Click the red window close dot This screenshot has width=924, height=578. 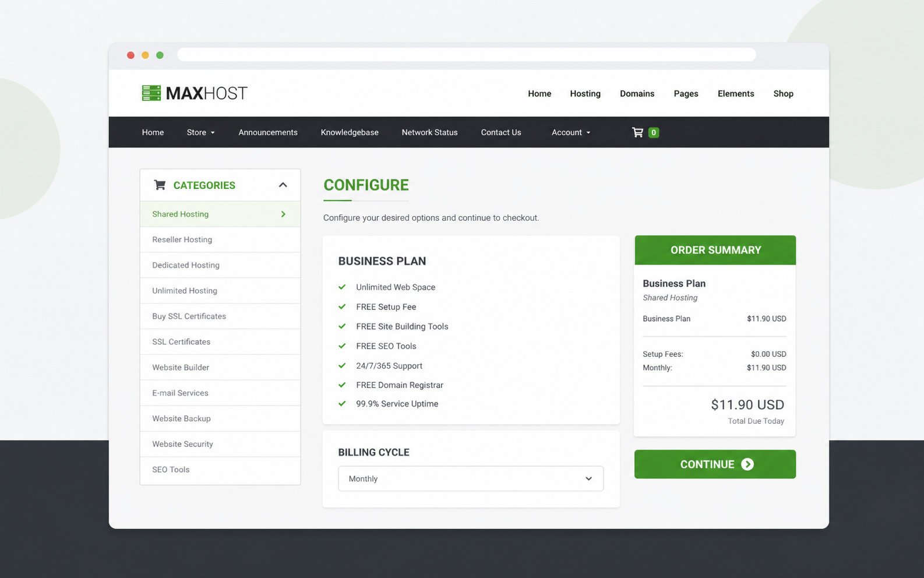pyautogui.click(x=131, y=55)
